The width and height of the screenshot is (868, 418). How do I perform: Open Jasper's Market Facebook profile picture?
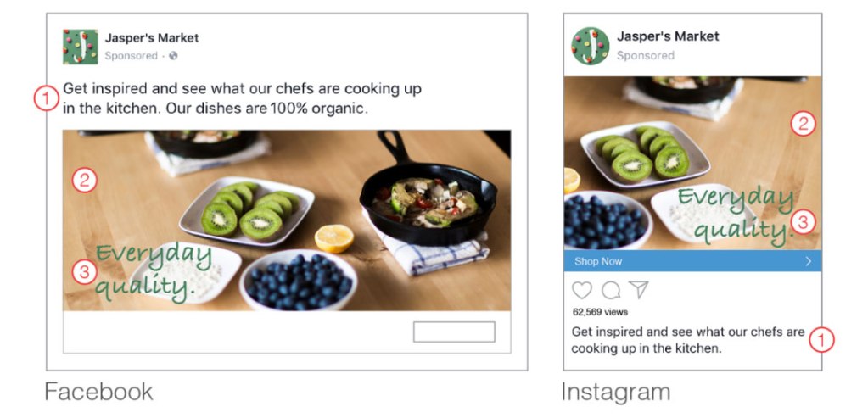coord(81,47)
